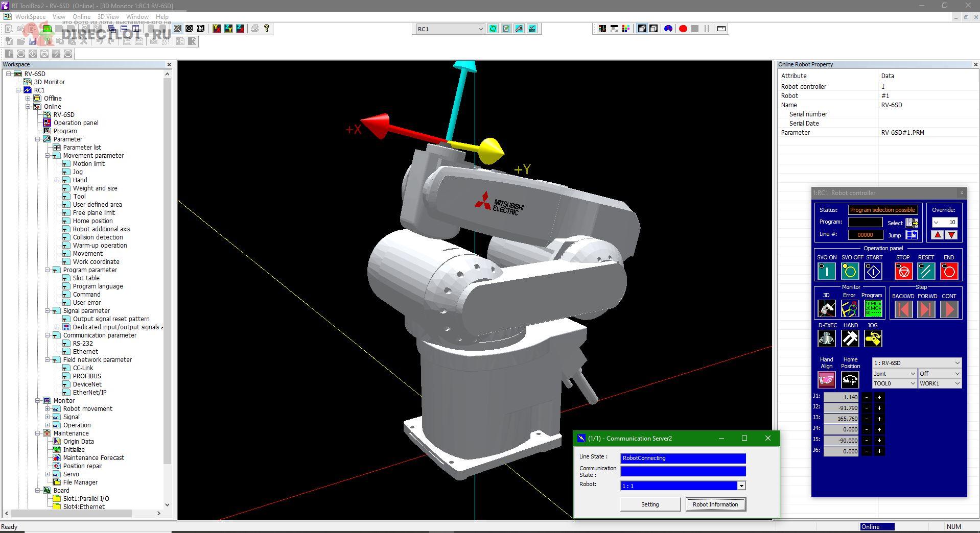This screenshot has width=980, height=533.
Task: Click the RESET button in Operation panel
Action: tap(926, 271)
